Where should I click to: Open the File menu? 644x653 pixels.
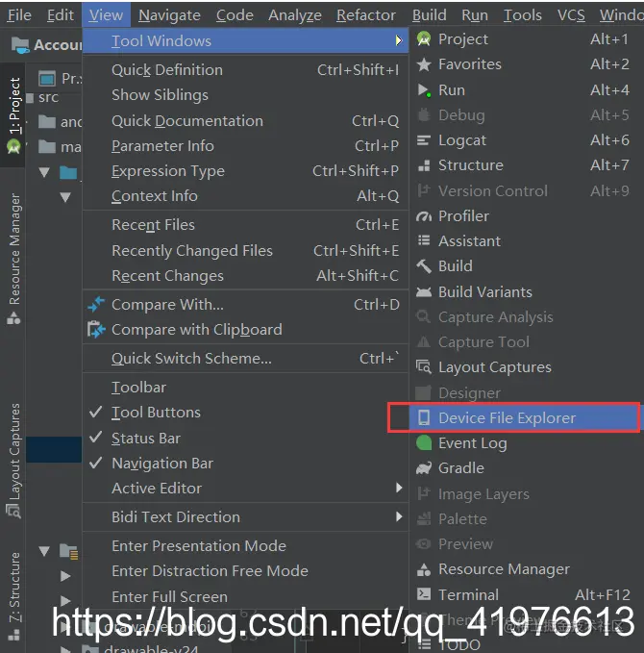click(x=19, y=15)
